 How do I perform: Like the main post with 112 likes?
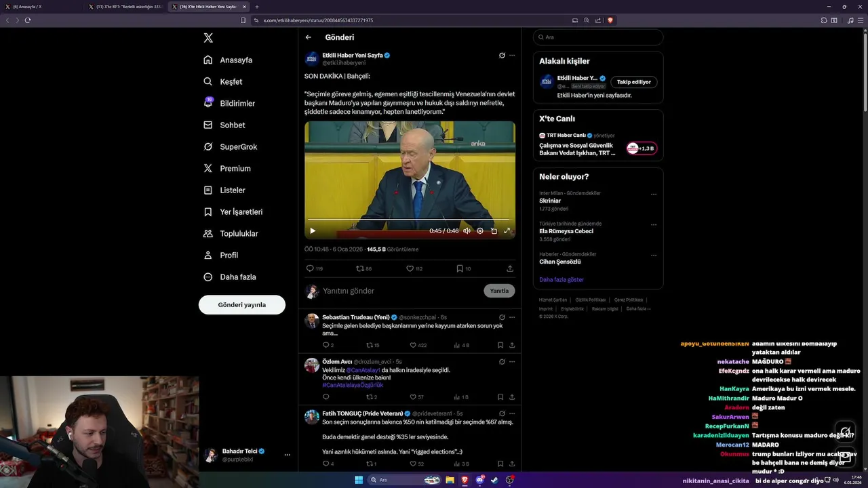tap(414, 268)
